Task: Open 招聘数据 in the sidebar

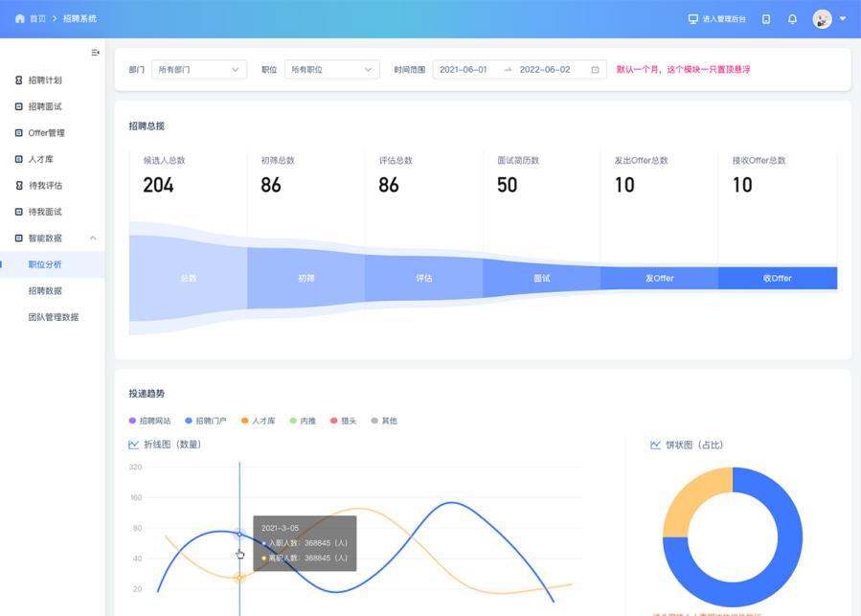Action: click(45, 290)
